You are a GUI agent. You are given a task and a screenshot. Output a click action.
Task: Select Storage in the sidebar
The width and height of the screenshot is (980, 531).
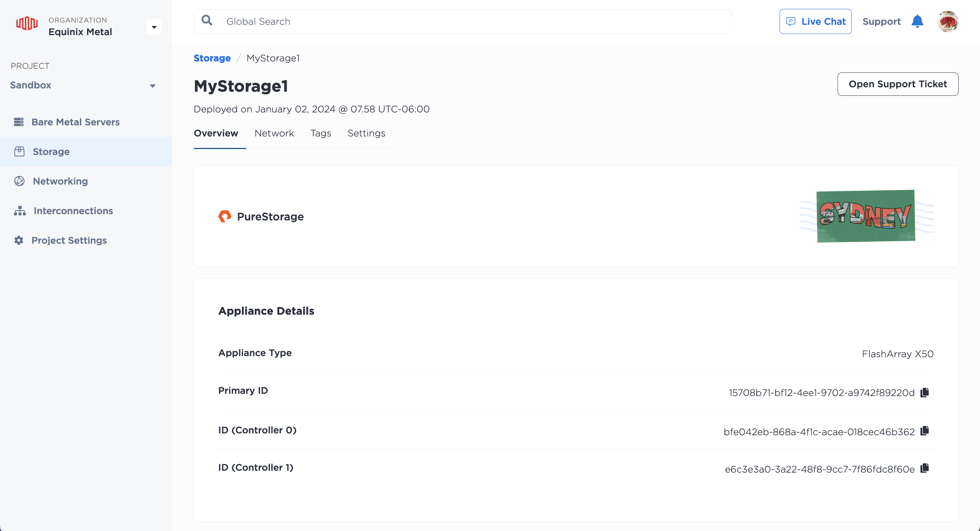(86, 151)
